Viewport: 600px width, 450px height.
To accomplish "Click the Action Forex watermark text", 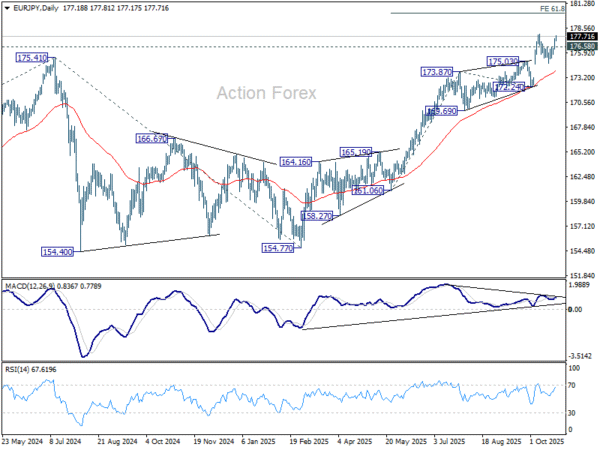I will click(267, 93).
